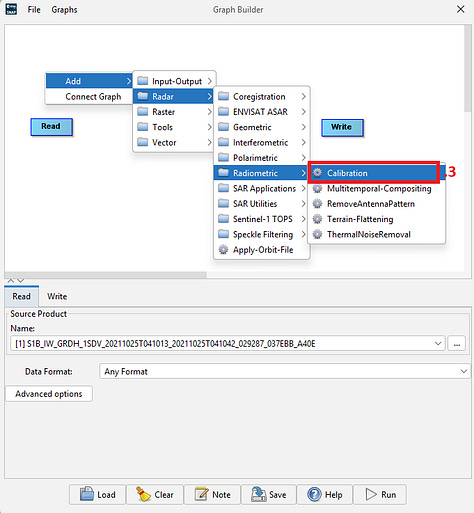Viewport: 474px width, 513px height.
Task: Click the Coregistration folder icon
Action: [x=223, y=96]
